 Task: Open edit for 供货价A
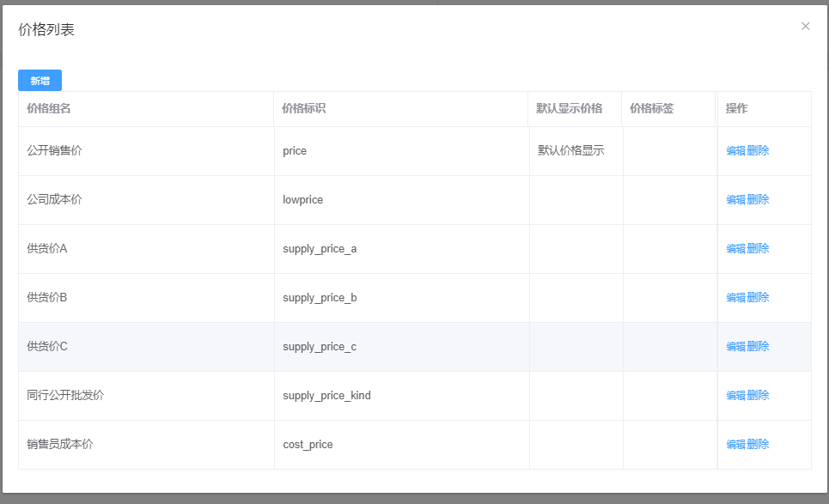point(736,249)
